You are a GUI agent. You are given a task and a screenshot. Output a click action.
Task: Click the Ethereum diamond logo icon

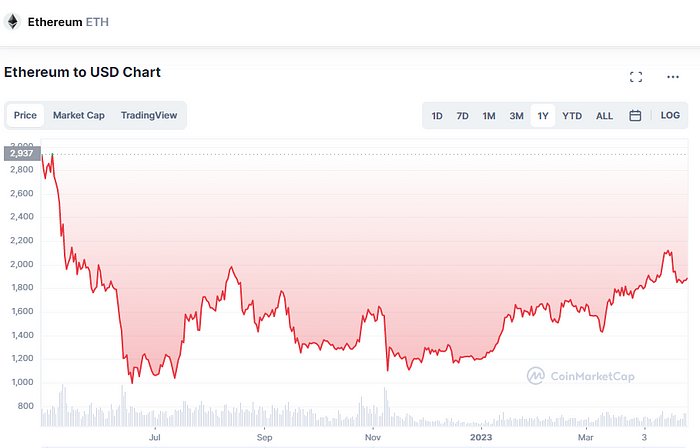coord(13,21)
